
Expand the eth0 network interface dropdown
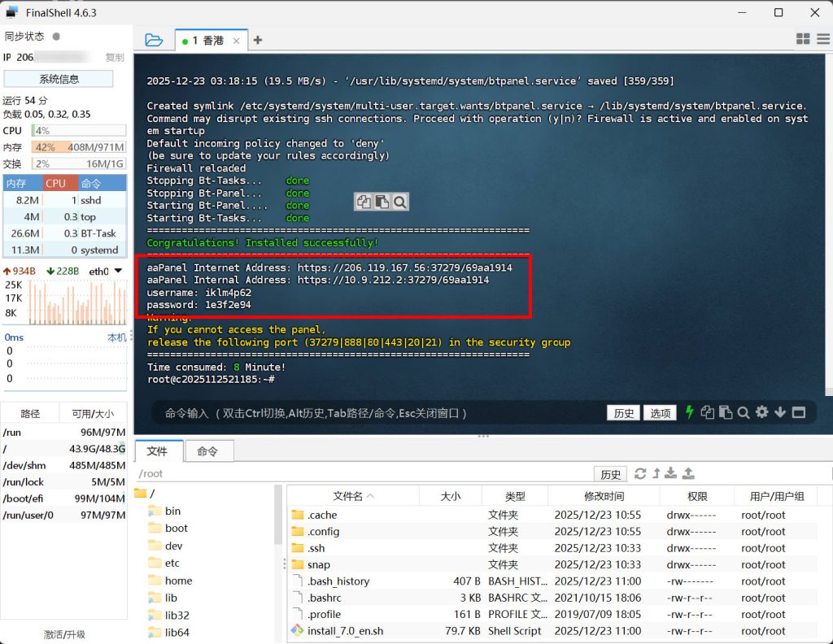click(119, 271)
